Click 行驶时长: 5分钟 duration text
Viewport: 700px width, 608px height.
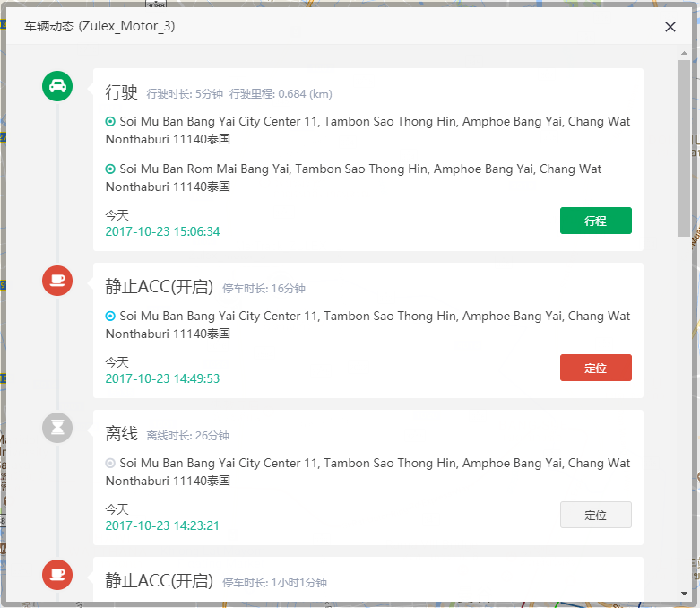(185, 94)
